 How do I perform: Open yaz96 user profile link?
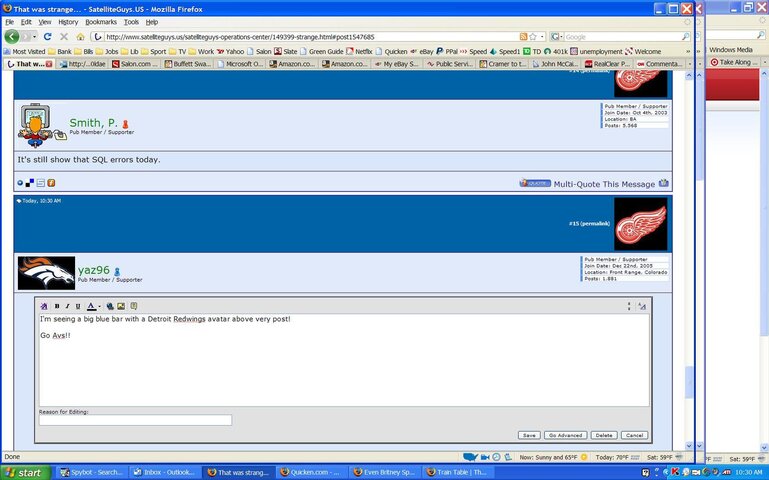(x=94, y=270)
